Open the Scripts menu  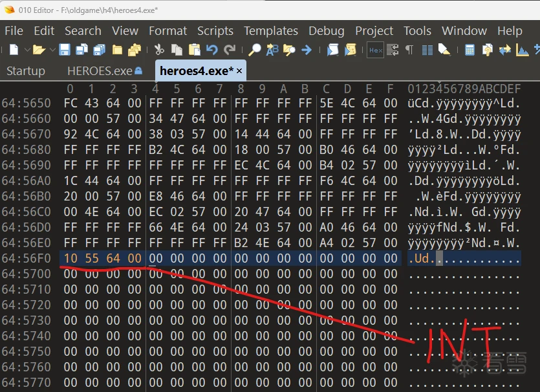[x=215, y=31]
